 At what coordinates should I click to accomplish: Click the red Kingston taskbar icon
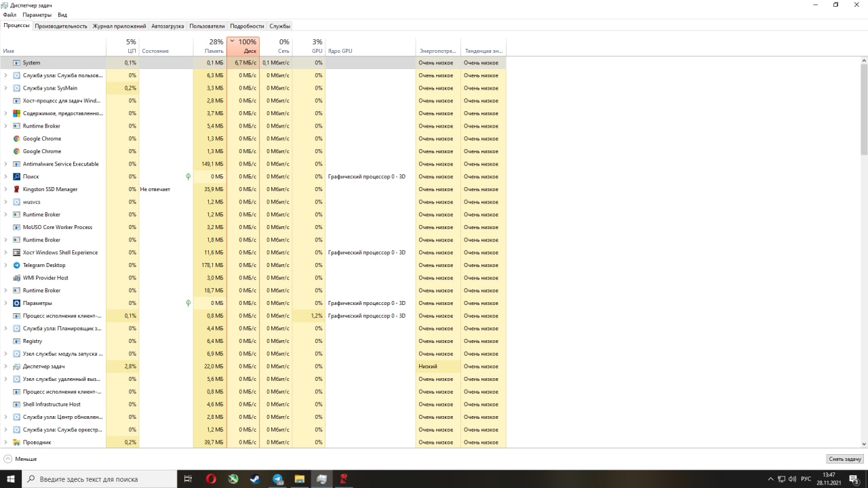pyautogui.click(x=344, y=479)
